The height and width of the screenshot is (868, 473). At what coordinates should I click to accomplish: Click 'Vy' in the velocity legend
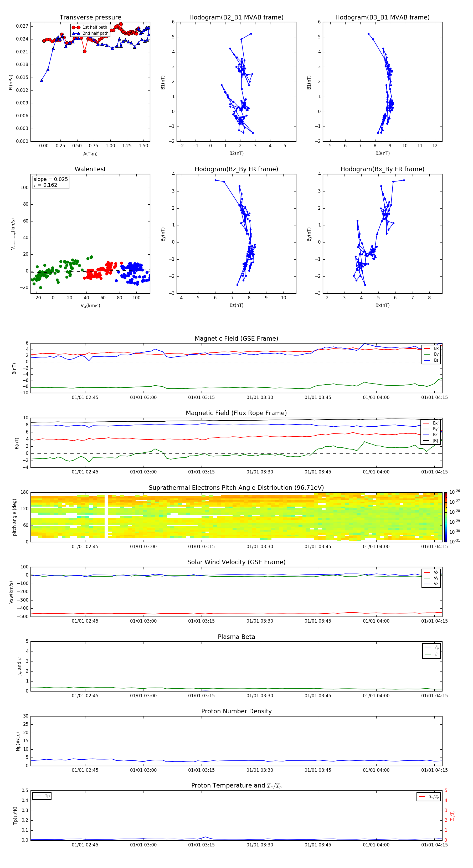pos(436,578)
